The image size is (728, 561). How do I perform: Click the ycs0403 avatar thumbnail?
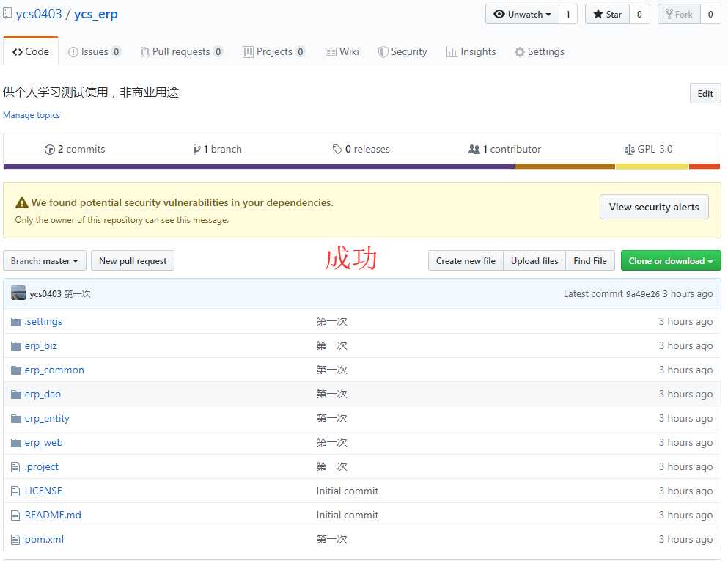click(x=18, y=293)
